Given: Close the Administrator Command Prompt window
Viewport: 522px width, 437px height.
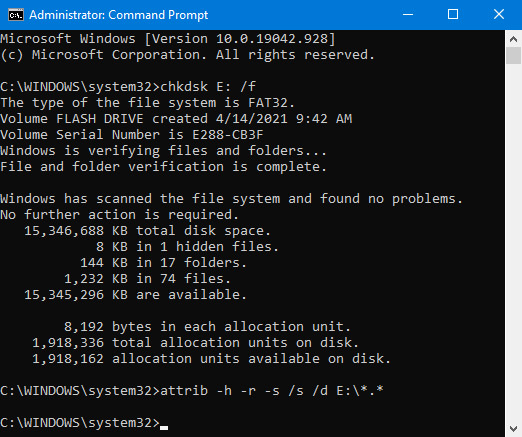Looking at the screenshot, I should click(x=499, y=14).
